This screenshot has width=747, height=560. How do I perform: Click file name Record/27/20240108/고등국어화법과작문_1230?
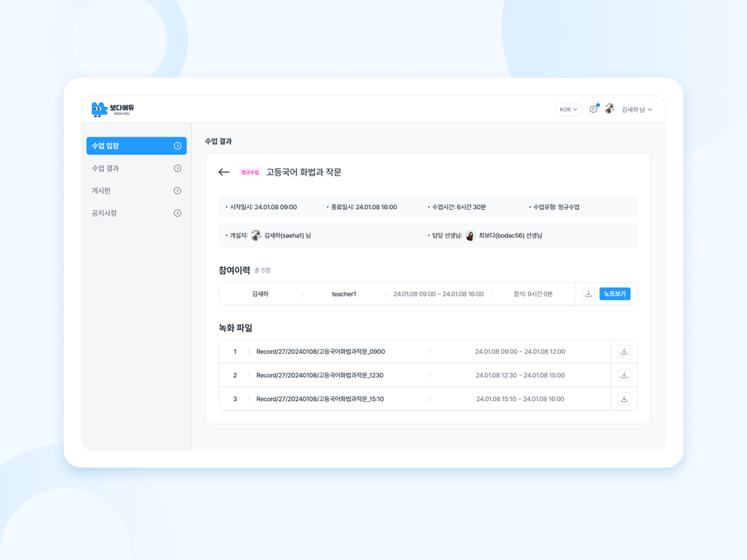[x=320, y=376]
